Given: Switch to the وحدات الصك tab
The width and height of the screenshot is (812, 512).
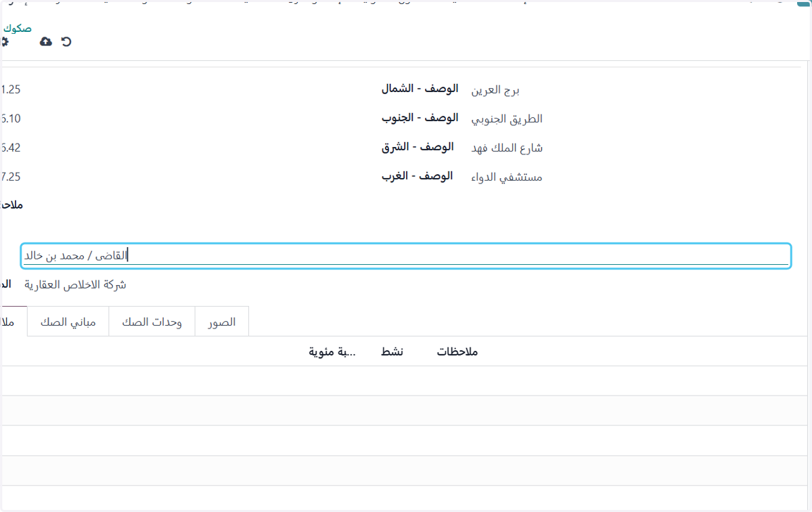Looking at the screenshot, I should tap(152, 322).
